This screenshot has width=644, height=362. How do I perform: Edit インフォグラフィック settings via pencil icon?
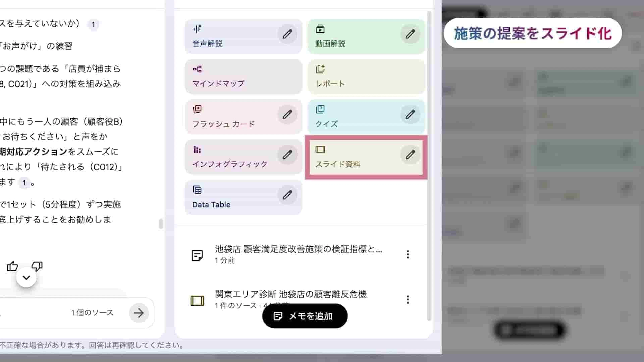tap(287, 155)
